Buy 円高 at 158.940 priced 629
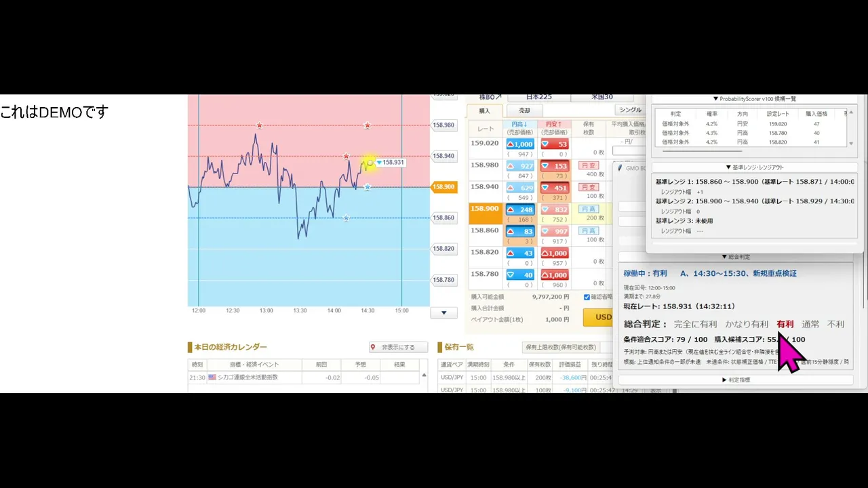The image size is (868, 488). point(520,188)
